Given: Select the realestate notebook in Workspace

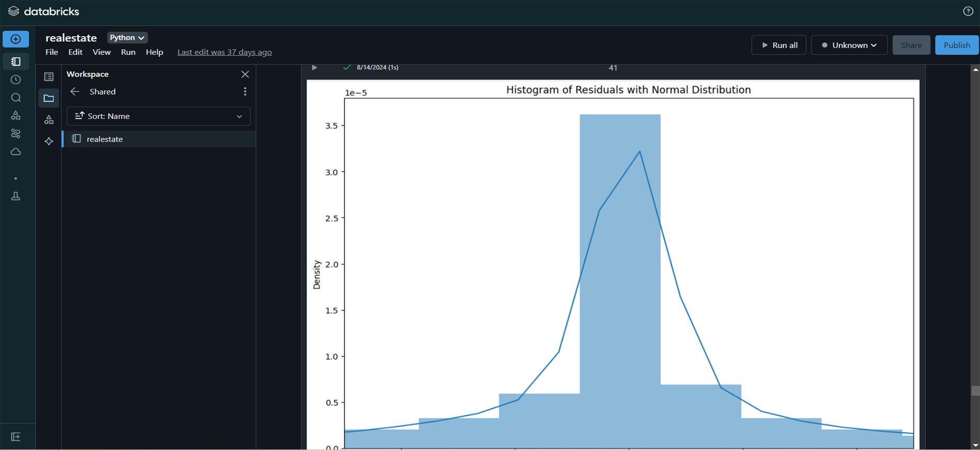Looking at the screenshot, I should point(105,139).
